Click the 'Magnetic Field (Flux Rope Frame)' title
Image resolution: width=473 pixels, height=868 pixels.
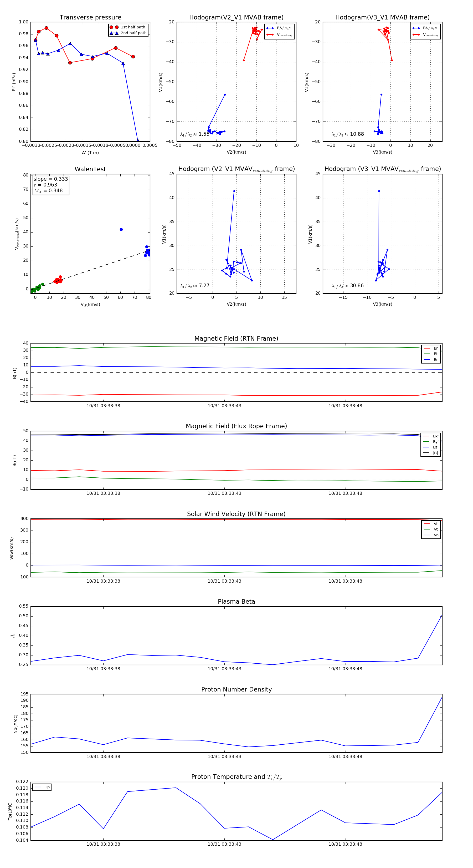pos(236,426)
